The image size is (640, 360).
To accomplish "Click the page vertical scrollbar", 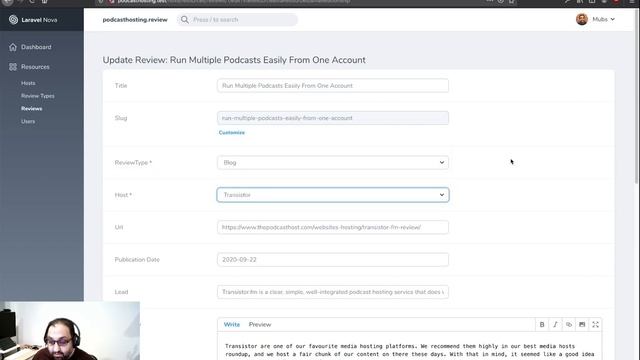I will pyautogui.click(x=637, y=96).
